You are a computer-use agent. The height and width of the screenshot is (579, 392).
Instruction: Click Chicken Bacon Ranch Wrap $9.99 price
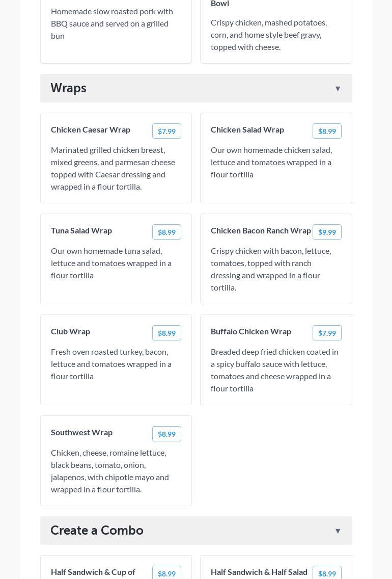pyautogui.click(x=327, y=232)
